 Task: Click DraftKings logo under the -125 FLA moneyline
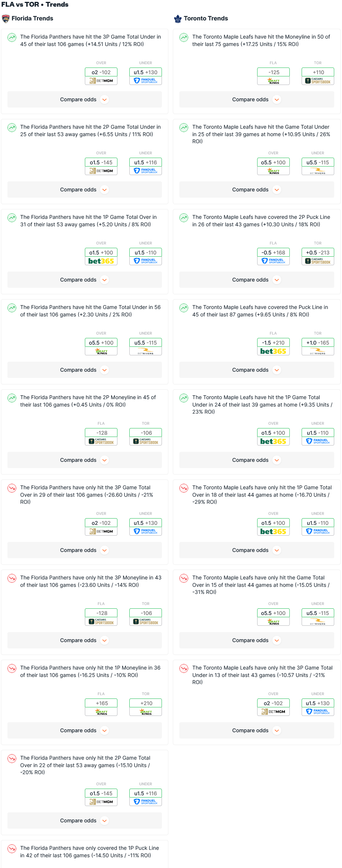pyautogui.click(x=273, y=81)
